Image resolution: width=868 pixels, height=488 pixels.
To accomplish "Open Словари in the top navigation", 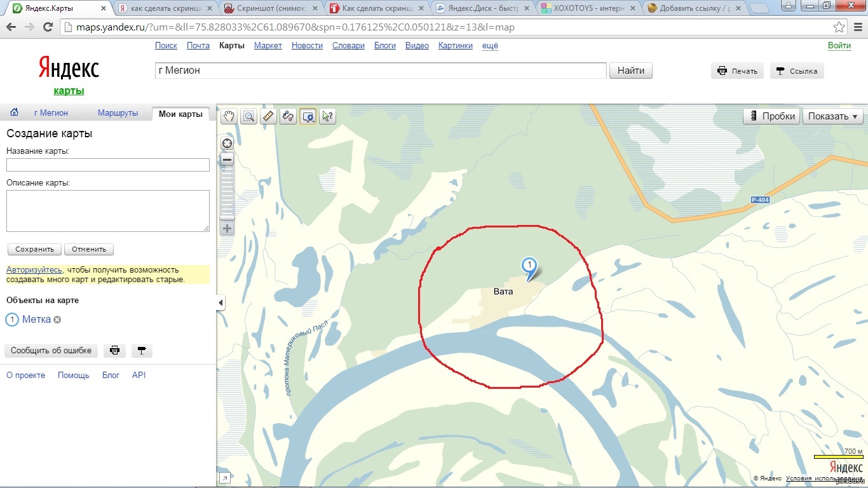I will click(x=348, y=46).
